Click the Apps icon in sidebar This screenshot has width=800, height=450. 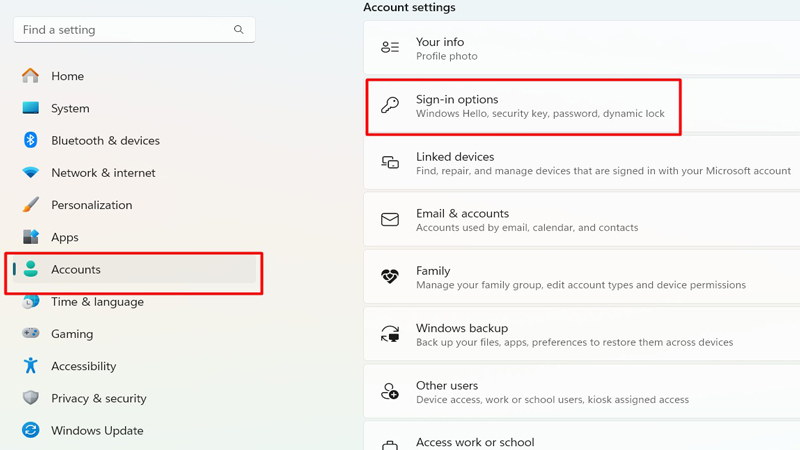pos(31,237)
